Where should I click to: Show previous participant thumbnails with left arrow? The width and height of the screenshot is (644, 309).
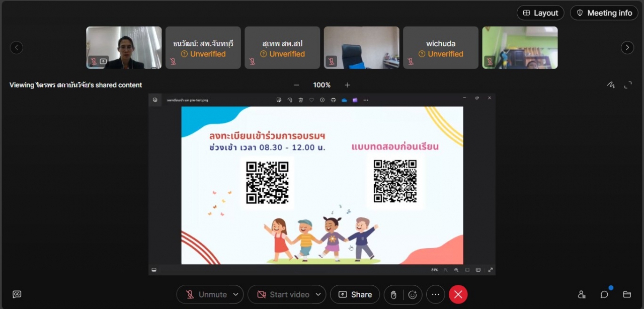coord(17,48)
